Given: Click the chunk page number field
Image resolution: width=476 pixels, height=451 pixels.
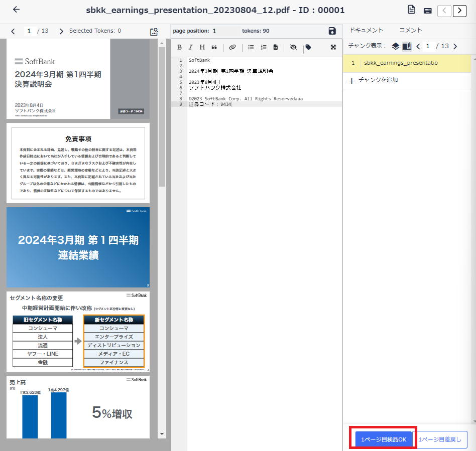Looking at the screenshot, I should click(x=428, y=46).
